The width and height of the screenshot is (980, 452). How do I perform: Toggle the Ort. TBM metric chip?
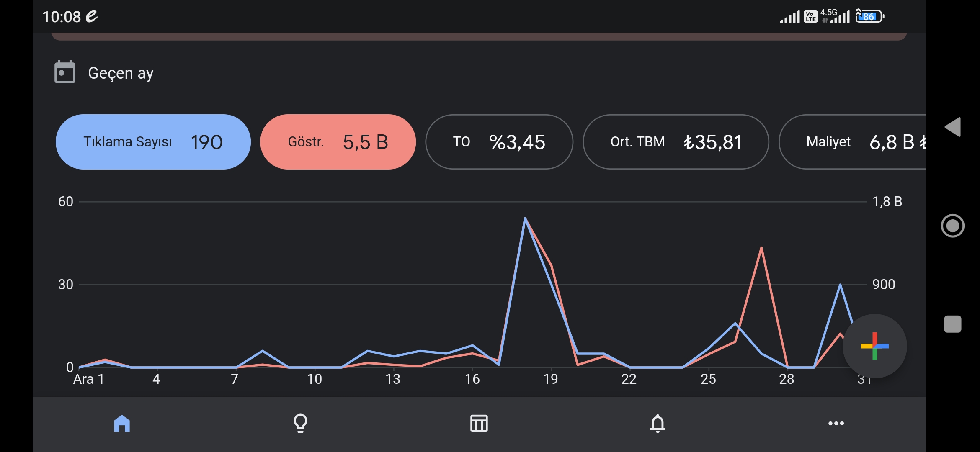[676, 142]
